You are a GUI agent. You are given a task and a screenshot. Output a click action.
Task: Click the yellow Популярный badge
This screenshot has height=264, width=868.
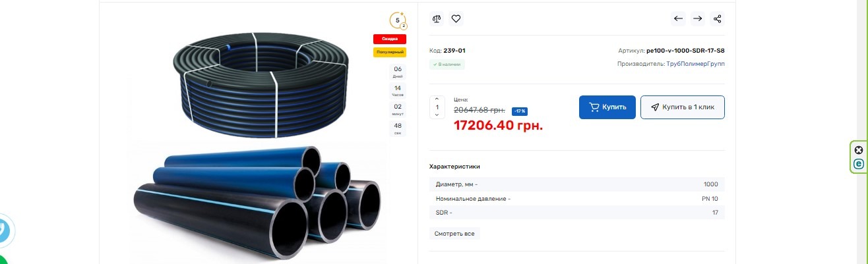click(x=390, y=52)
